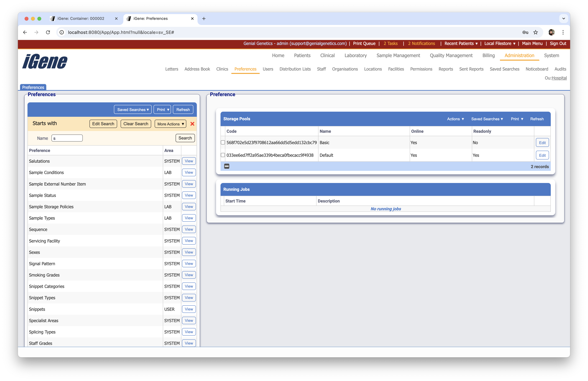Click the password key icon
The width and height of the screenshot is (588, 381).
point(525,32)
